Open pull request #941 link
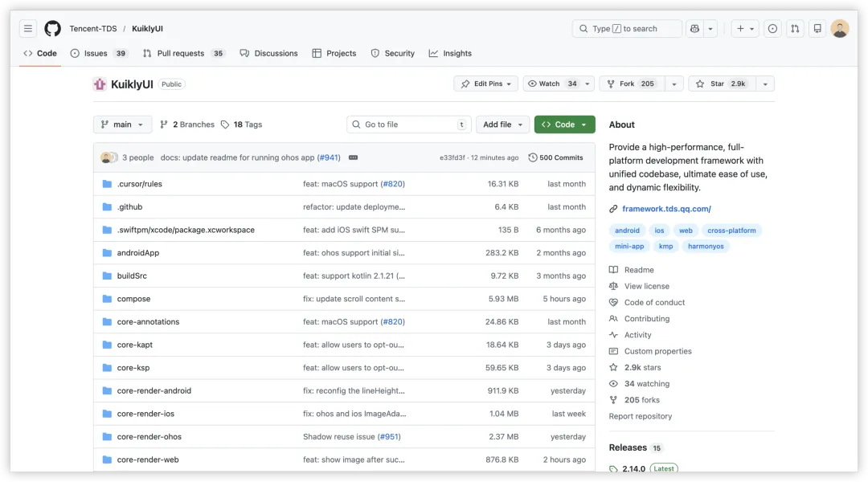This screenshot has width=868, height=482. (x=329, y=157)
